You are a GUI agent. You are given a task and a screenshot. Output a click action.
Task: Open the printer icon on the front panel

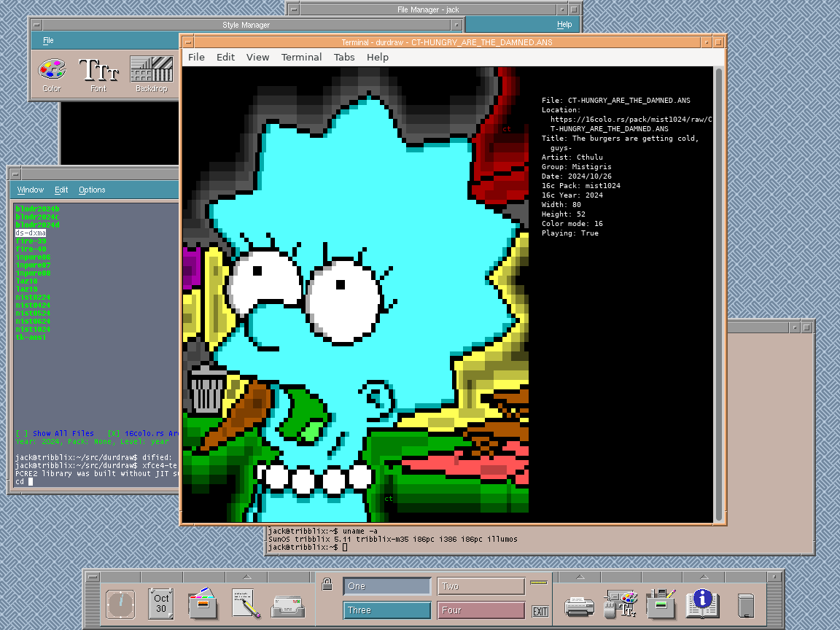tap(580, 607)
